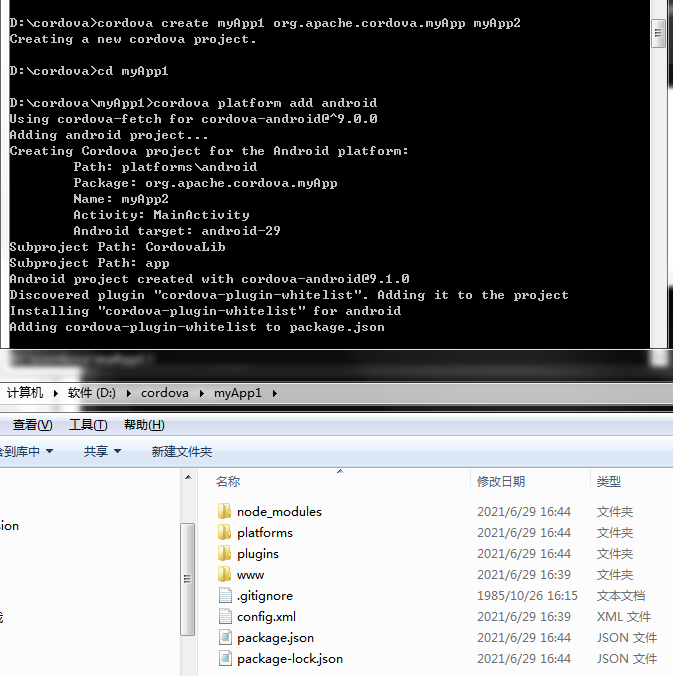Click the package-lock.json file icon
This screenshot has width=673, height=676.
pyautogui.click(x=225, y=658)
